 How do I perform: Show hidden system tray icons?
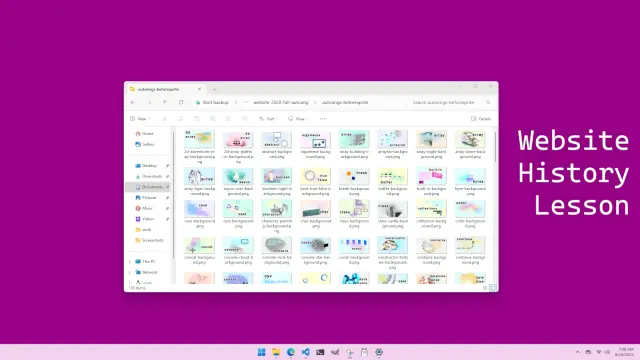pyautogui.click(x=577, y=352)
